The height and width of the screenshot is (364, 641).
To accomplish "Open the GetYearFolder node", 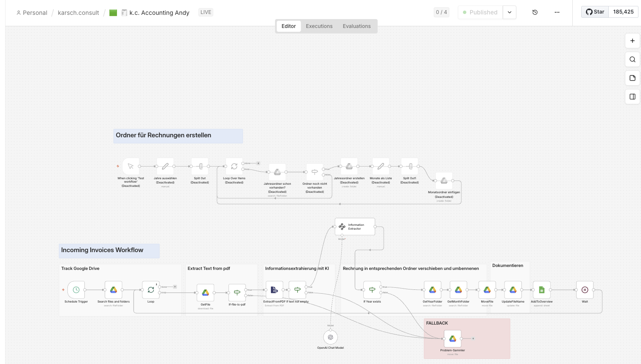I will tap(432, 290).
